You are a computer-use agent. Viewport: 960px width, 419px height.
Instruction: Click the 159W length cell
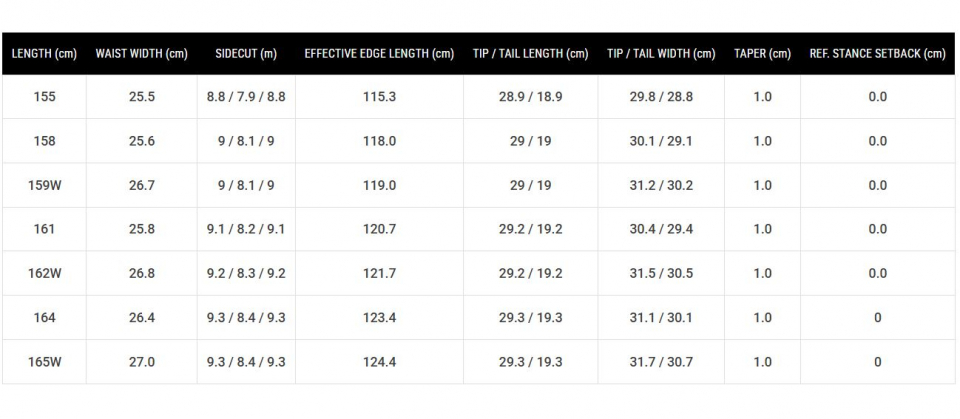(44, 185)
